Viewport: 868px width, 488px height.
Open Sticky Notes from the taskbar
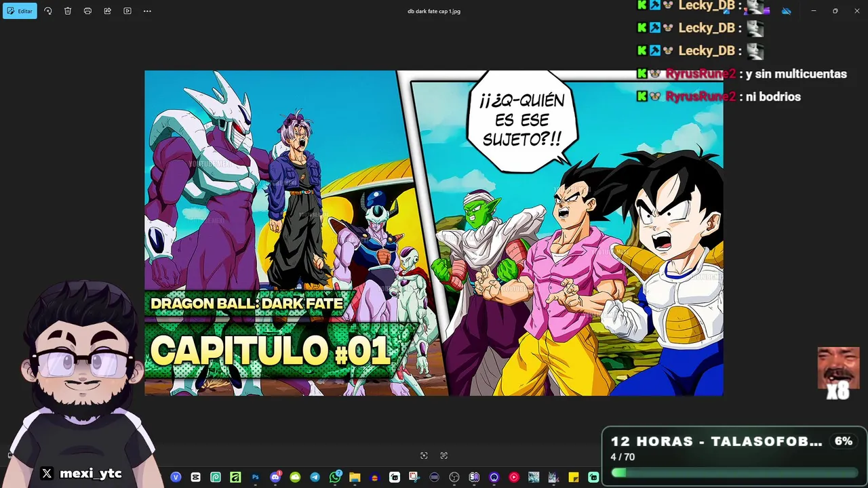coord(574,477)
